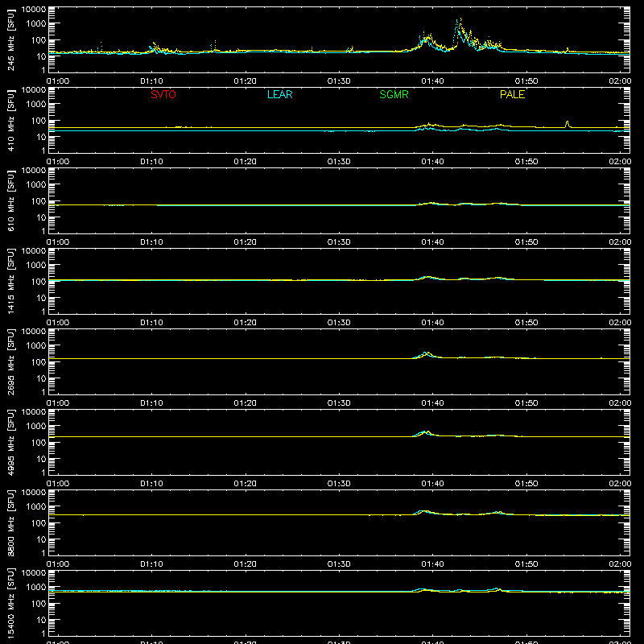The image size is (644, 644).
Task: Click the burst bump near 01:40 in 4995 MHz plot
Action: (x=427, y=433)
